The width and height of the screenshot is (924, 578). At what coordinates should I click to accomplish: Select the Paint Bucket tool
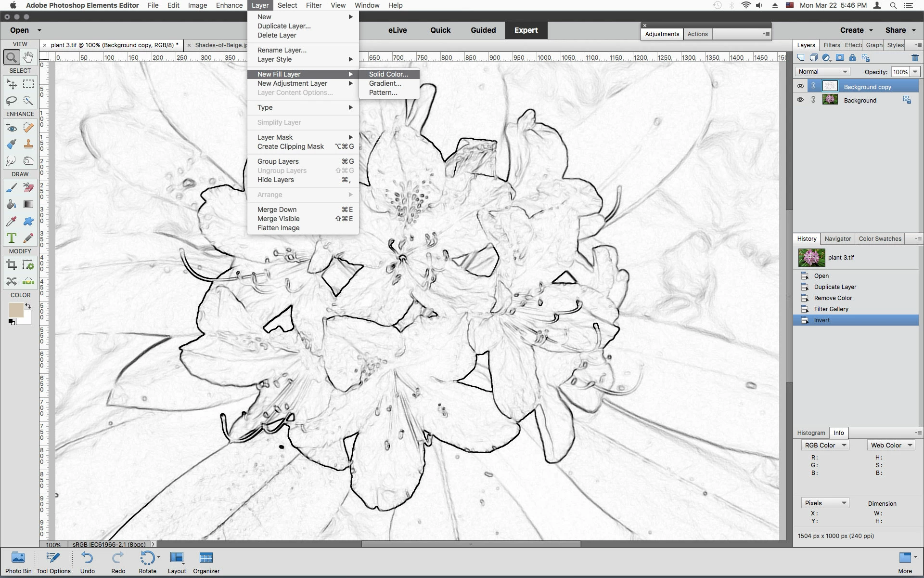tap(12, 204)
